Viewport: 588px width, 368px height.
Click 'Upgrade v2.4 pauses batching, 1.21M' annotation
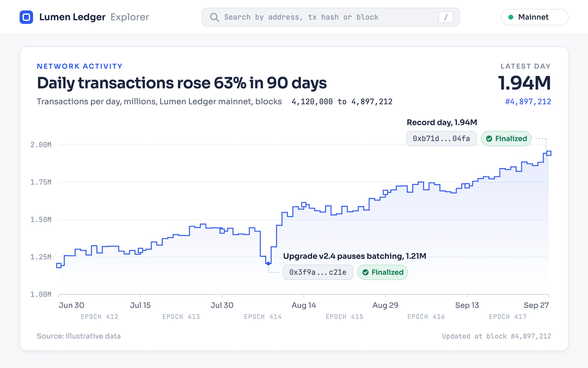pyautogui.click(x=355, y=256)
